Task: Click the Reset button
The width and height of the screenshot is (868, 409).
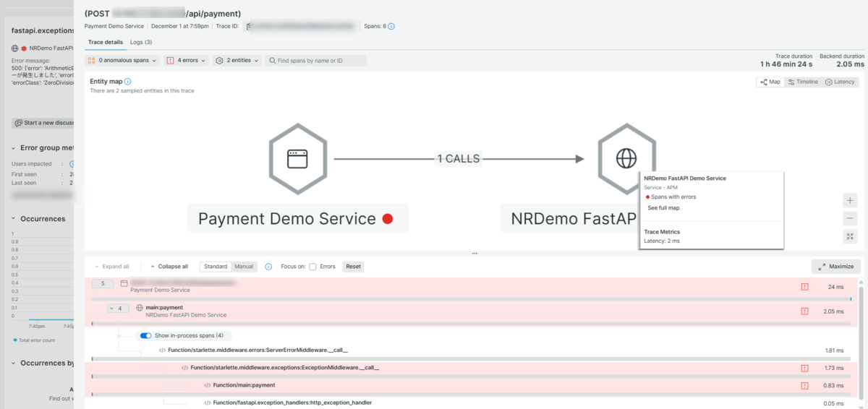Action: click(353, 267)
